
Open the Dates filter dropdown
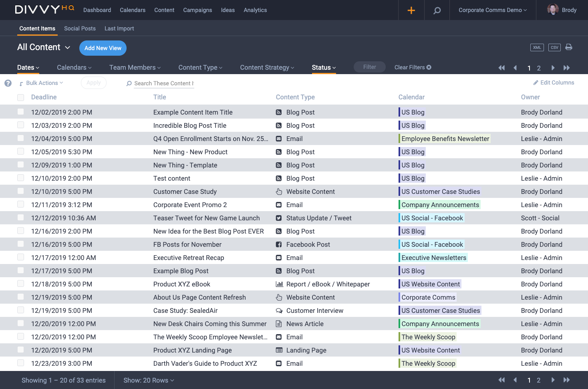pyautogui.click(x=28, y=67)
